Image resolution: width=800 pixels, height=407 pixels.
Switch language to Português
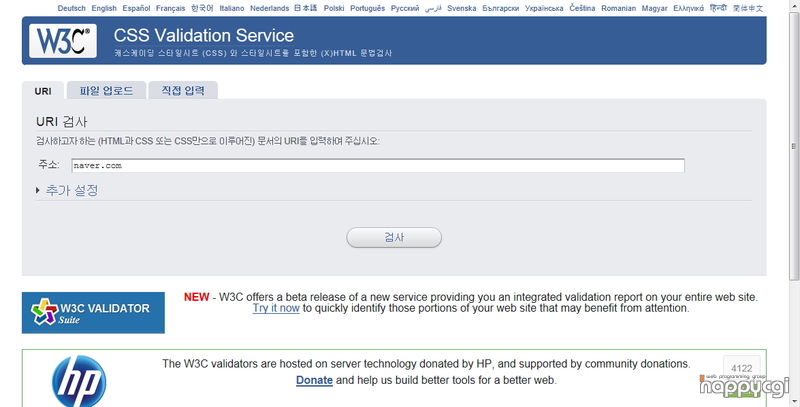(x=367, y=8)
